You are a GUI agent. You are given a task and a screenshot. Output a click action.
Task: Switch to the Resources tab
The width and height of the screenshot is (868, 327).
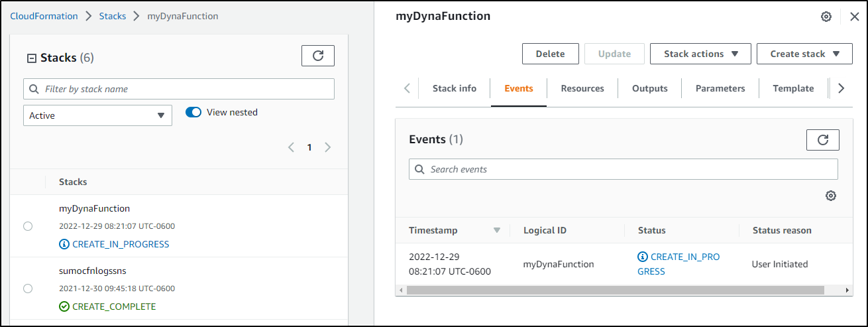[582, 88]
